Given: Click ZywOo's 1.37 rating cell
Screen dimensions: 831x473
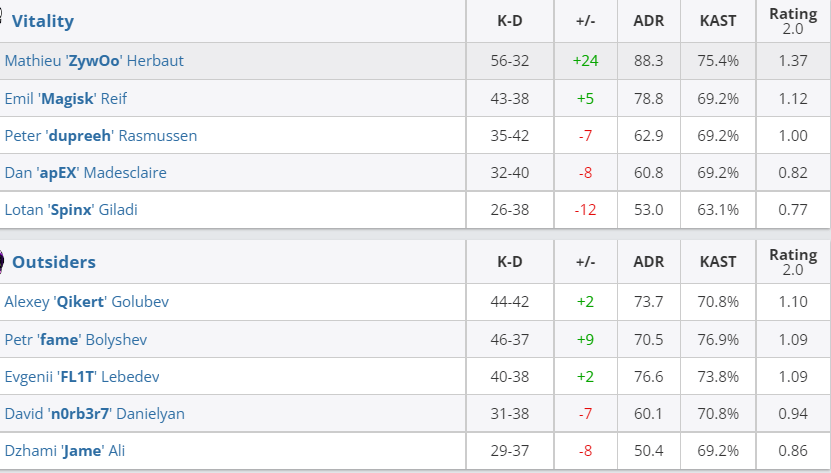Looking at the screenshot, I should [x=793, y=61].
